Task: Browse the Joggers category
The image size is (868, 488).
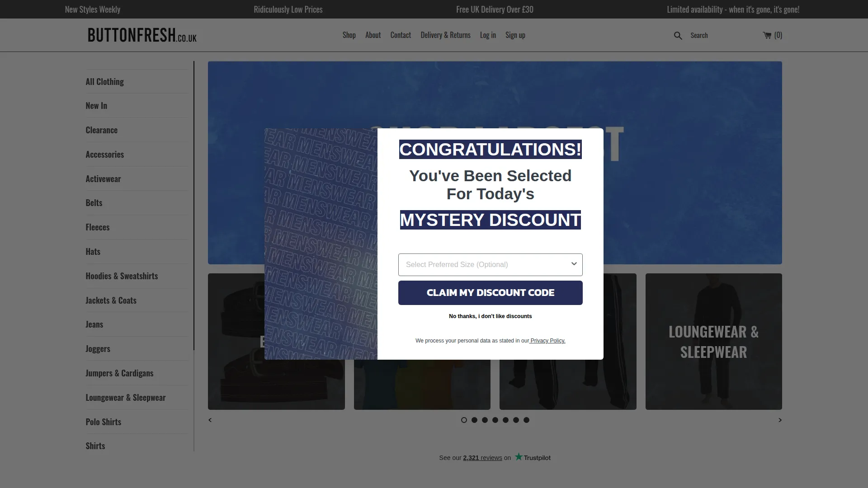Action: point(98,349)
